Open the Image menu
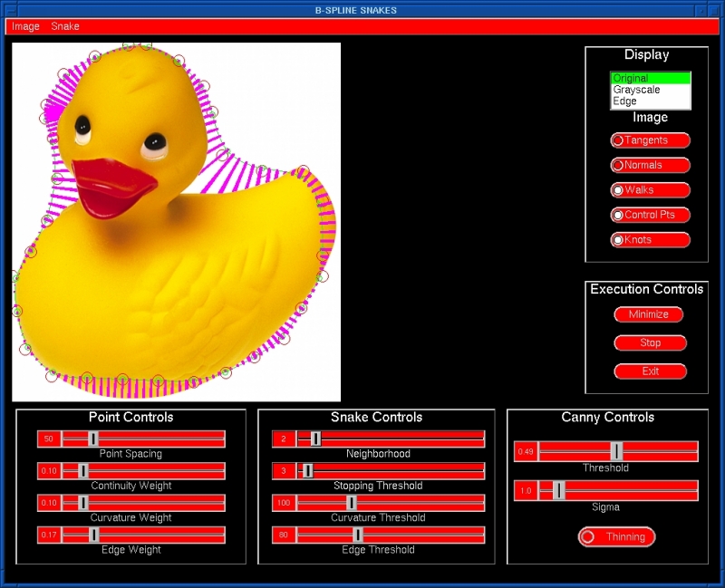Image resolution: width=725 pixels, height=588 pixels. [x=25, y=26]
